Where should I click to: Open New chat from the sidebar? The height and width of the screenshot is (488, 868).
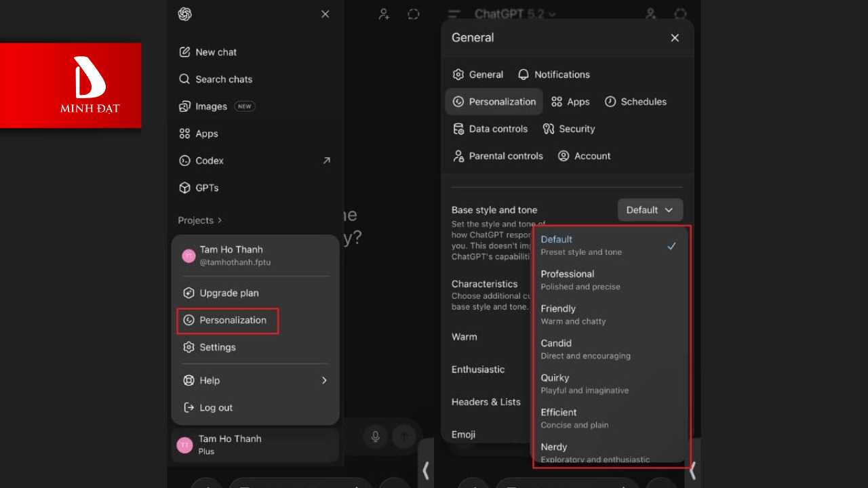pyautogui.click(x=216, y=52)
